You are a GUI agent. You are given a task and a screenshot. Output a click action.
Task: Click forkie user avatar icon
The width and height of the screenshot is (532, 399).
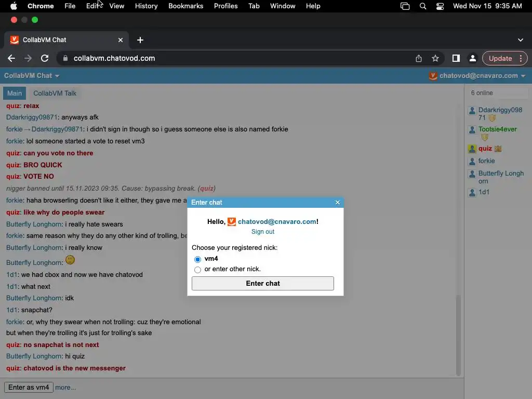tap(472, 161)
